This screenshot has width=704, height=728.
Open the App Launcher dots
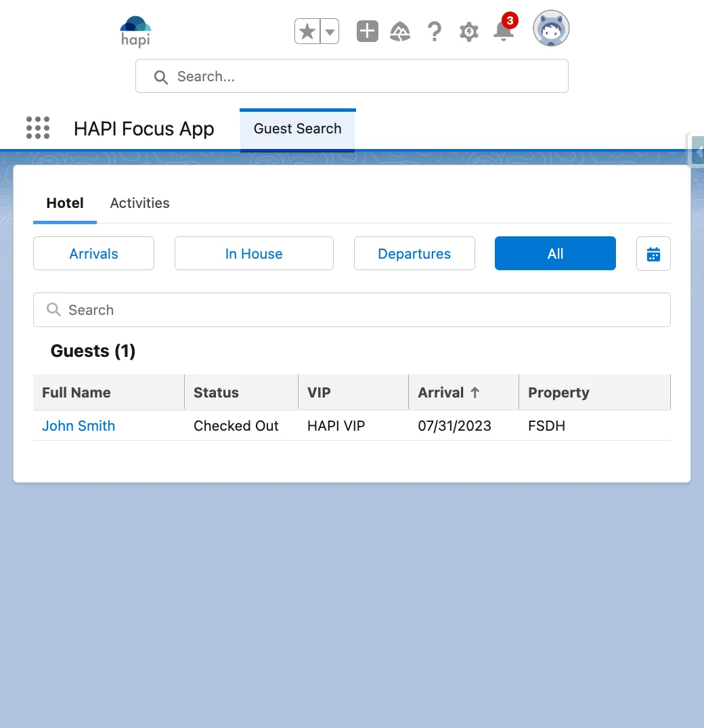tap(38, 128)
